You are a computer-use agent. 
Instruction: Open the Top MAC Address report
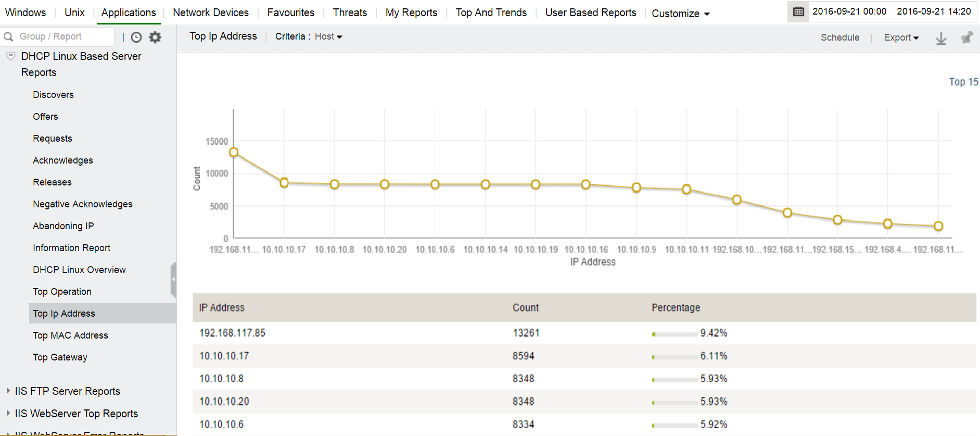(70, 335)
